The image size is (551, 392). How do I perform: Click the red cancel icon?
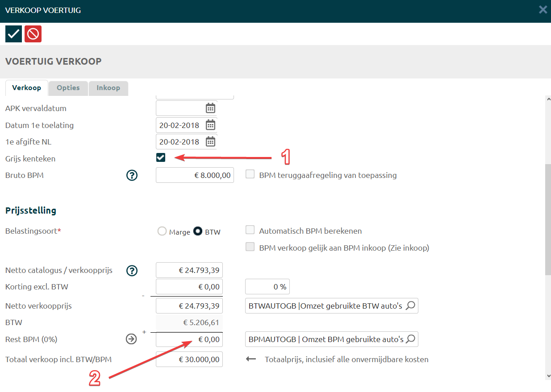click(33, 34)
